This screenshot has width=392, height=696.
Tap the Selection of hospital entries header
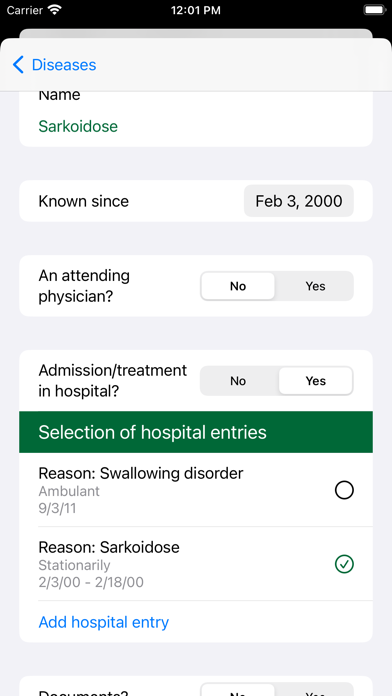pyautogui.click(x=196, y=432)
